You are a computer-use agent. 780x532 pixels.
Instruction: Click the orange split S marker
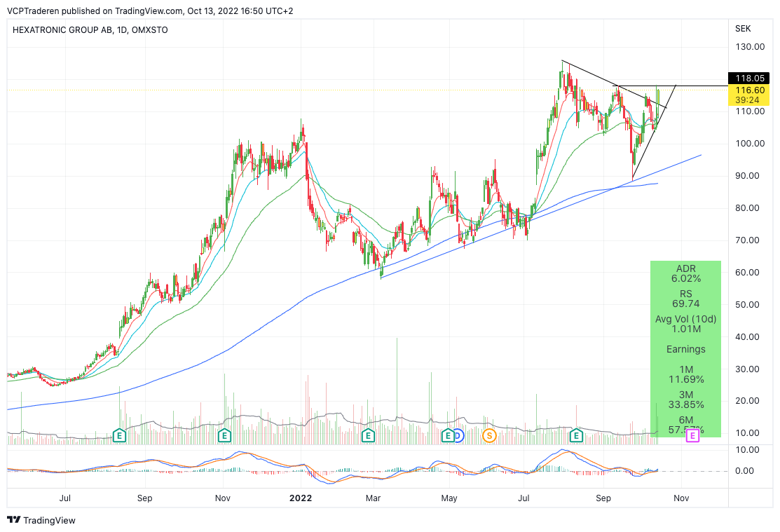pyautogui.click(x=489, y=436)
